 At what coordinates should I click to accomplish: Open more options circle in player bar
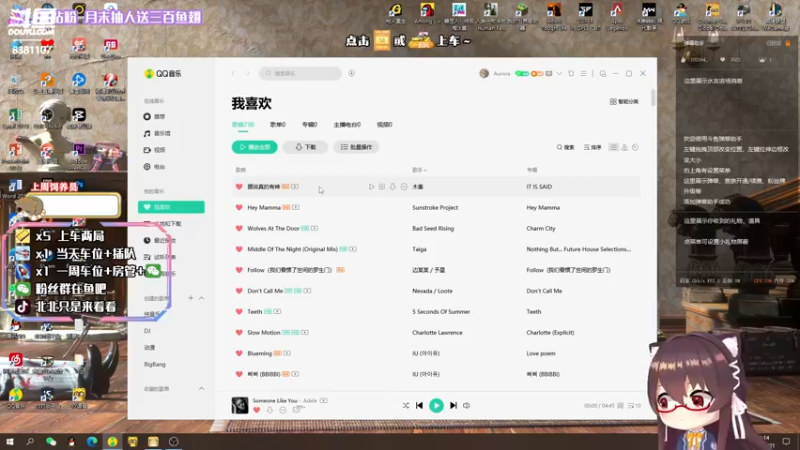[x=283, y=410]
